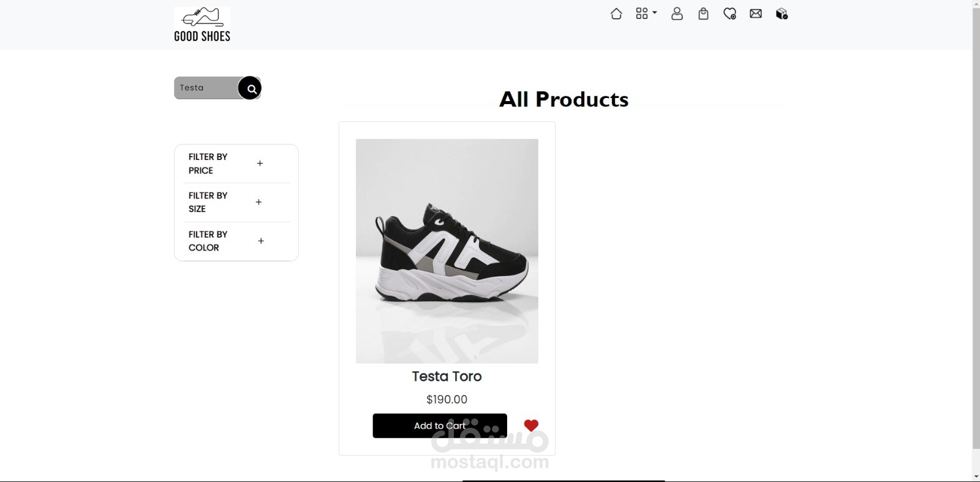
Task: Open the Testa Toro product title
Action: click(447, 377)
